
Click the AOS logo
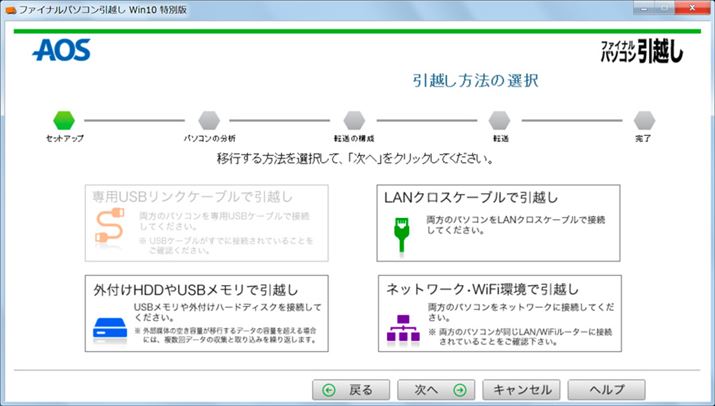(x=61, y=50)
